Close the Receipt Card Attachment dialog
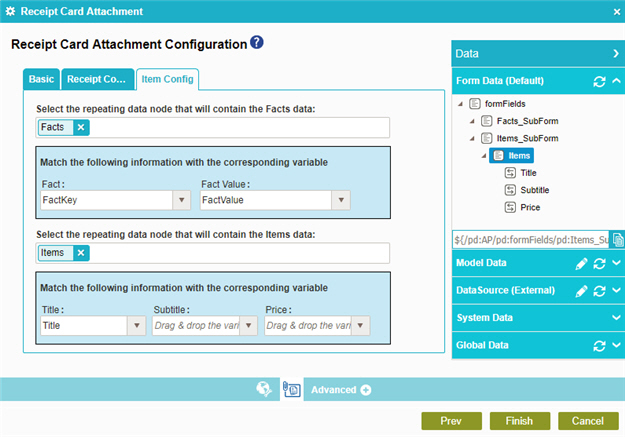 coord(617,12)
